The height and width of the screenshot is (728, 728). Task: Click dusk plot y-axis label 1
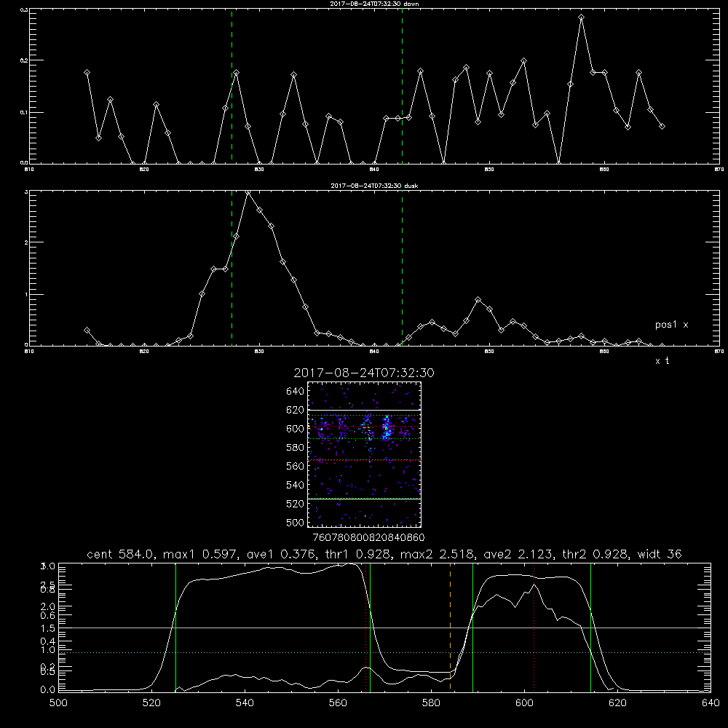pos(27,294)
